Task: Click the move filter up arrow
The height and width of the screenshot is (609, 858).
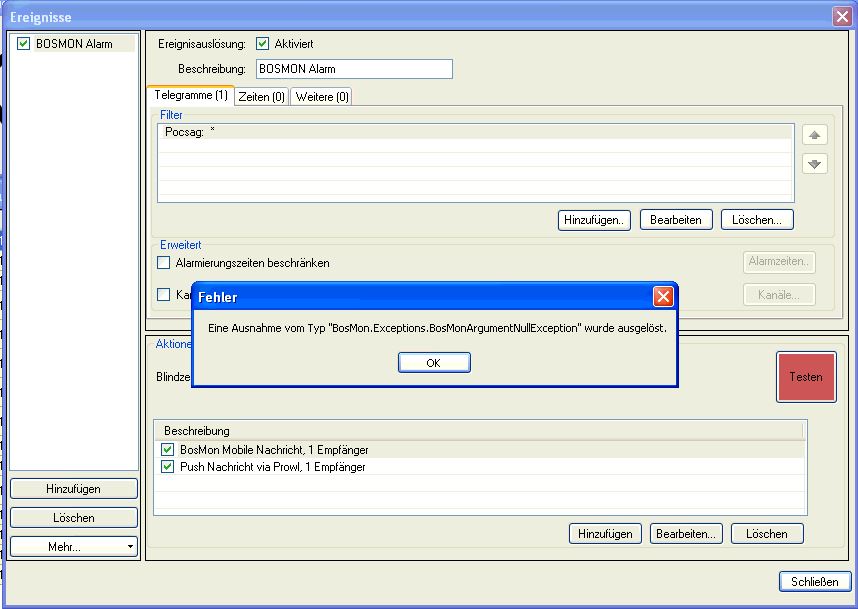Action: coord(814,135)
